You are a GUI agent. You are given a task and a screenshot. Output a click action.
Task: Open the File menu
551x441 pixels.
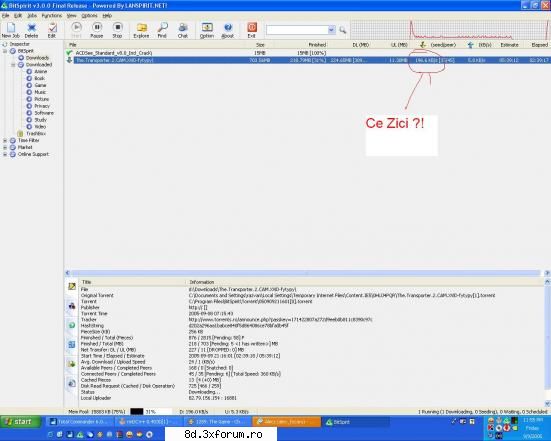coord(5,15)
